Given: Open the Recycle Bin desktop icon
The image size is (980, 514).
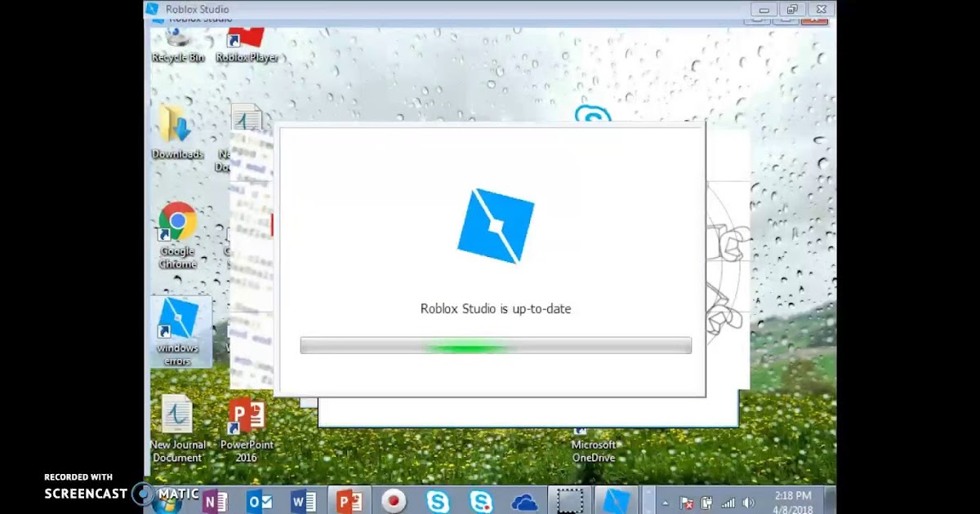Looking at the screenshot, I should tap(177, 45).
